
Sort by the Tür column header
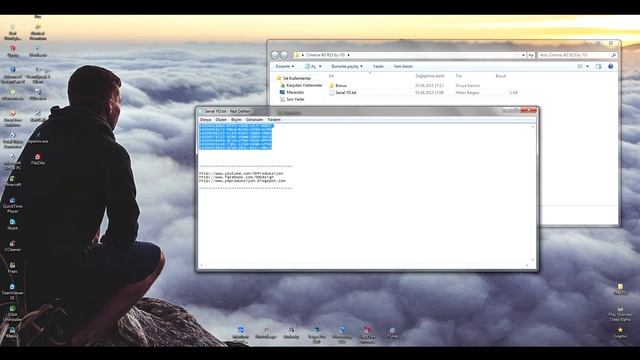click(458, 76)
